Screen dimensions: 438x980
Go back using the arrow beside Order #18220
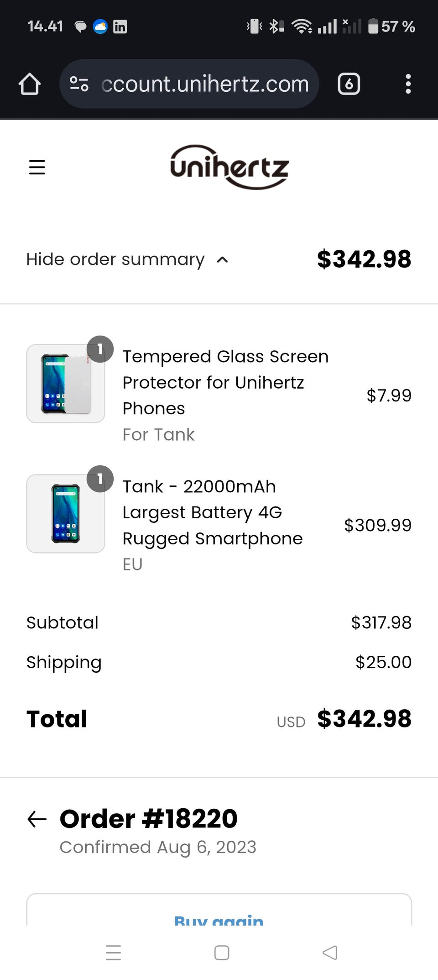click(37, 819)
